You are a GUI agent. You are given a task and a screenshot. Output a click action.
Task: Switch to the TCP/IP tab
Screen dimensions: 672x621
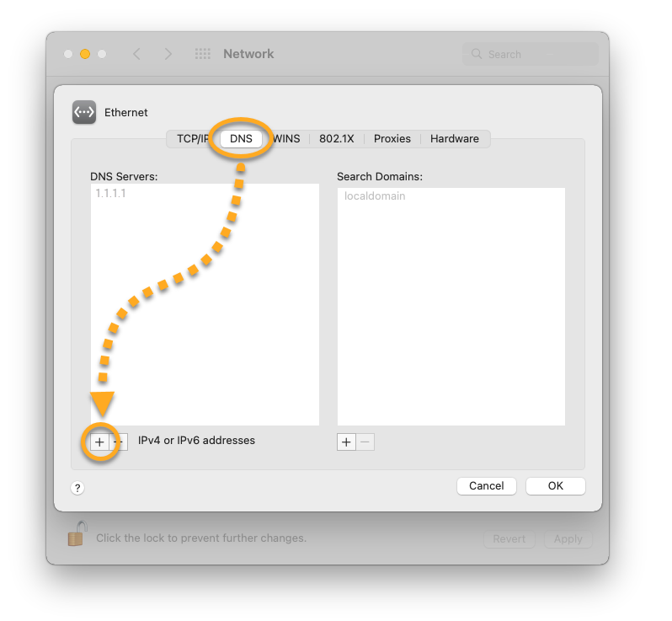[x=191, y=139]
